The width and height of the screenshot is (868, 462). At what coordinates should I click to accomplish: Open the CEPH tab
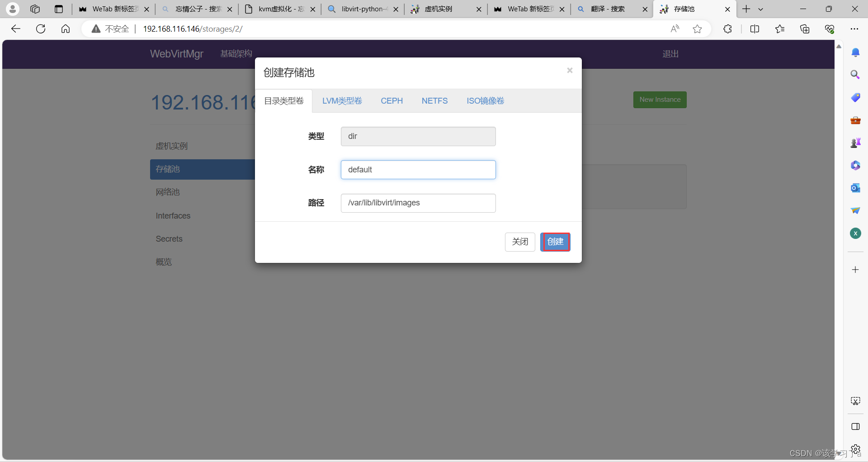click(x=392, y=101)
